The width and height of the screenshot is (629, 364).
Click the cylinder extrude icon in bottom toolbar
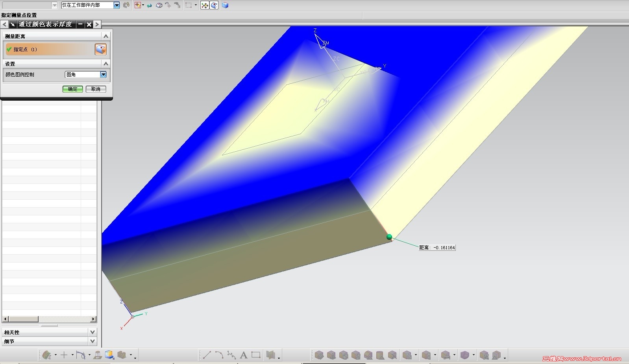point(98,355)
